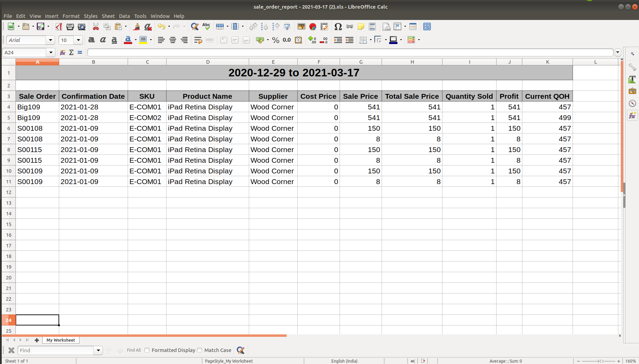Click the yellow highlighting color swatch

click(143, 40)
